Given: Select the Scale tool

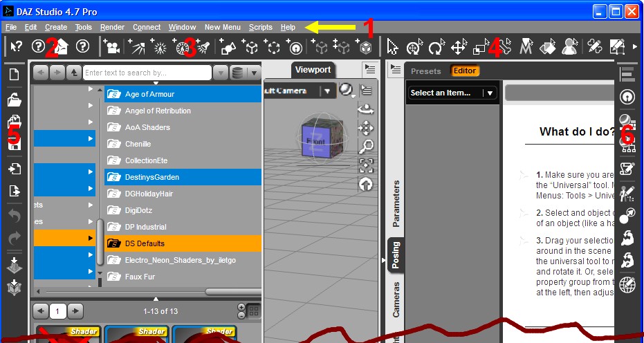Looking at the screenshot, I should click(481, 47).
